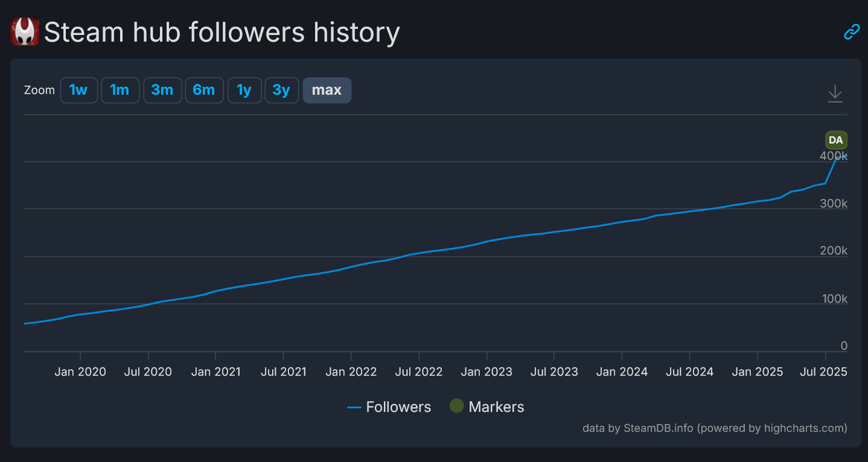
Task: Click the Jul 2024 axis label
Action: [x=689, y=372]
